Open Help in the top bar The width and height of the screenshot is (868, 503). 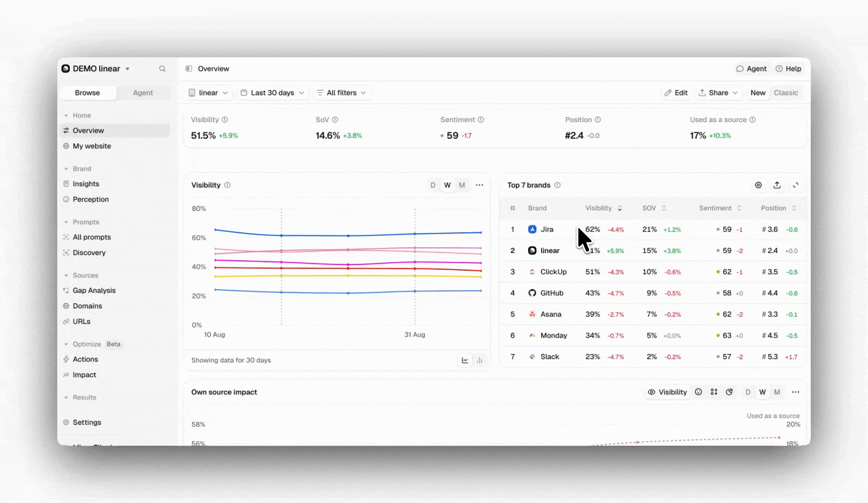click(x=788, y=68)
